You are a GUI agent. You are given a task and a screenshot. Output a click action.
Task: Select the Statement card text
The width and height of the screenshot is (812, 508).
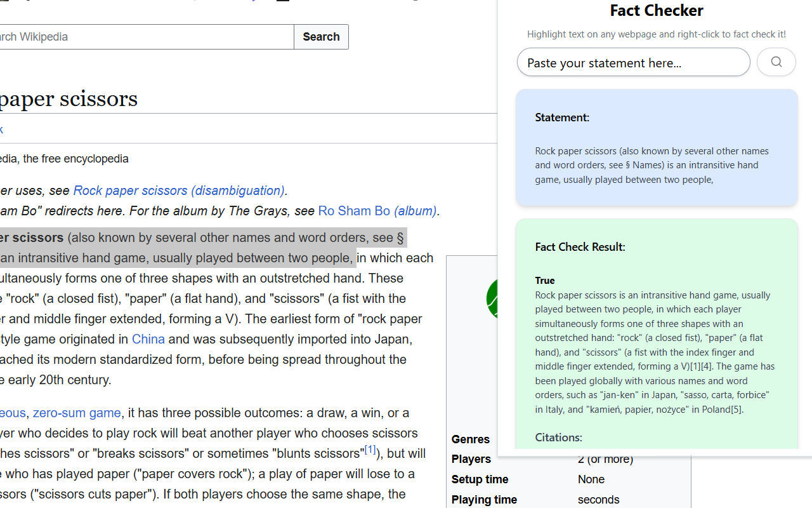(652, 164)
